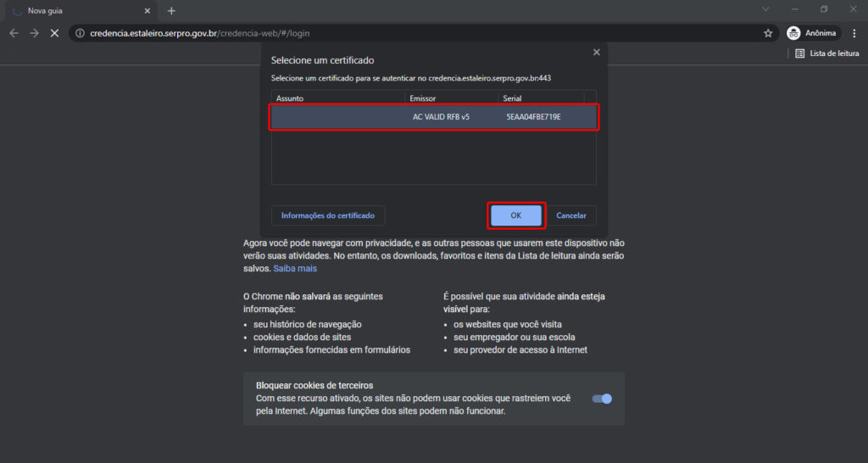Click the Anônima incognito profile button
This screenshot has height=463, width=868.
click(811, 33)
